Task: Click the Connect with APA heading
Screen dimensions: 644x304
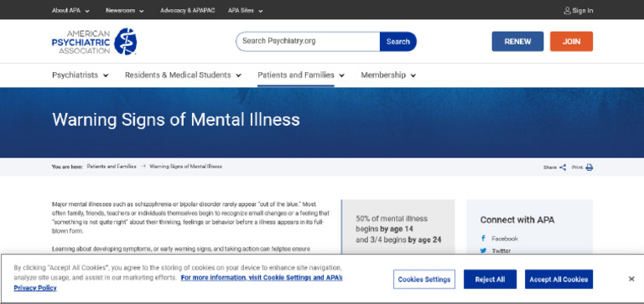Action: [x=517, y=220]
